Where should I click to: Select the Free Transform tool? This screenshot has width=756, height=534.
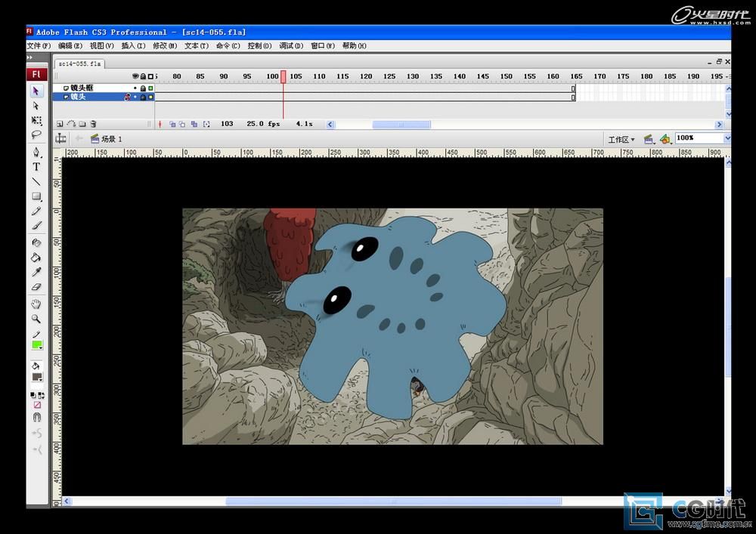pos(36,120)
